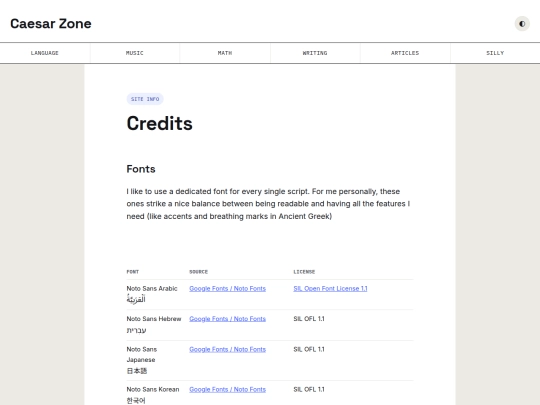Click the Credits page heading

click(159, 123)
